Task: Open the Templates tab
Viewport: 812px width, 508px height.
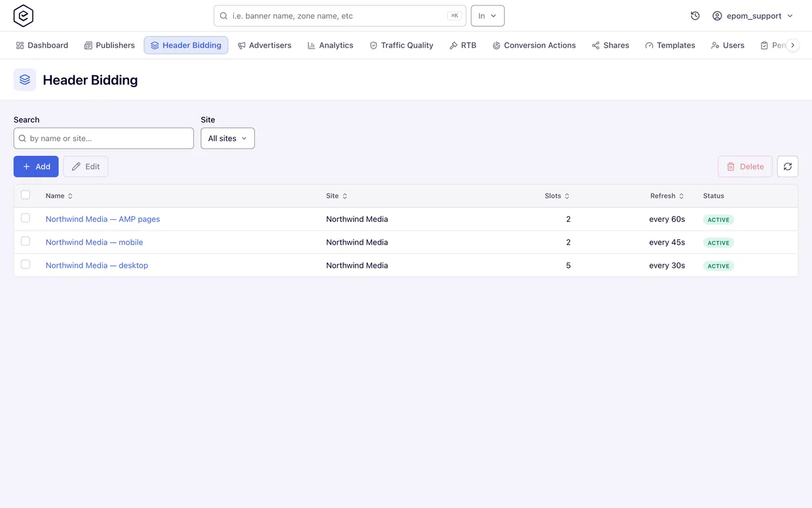Action: (x=670, y=45)
